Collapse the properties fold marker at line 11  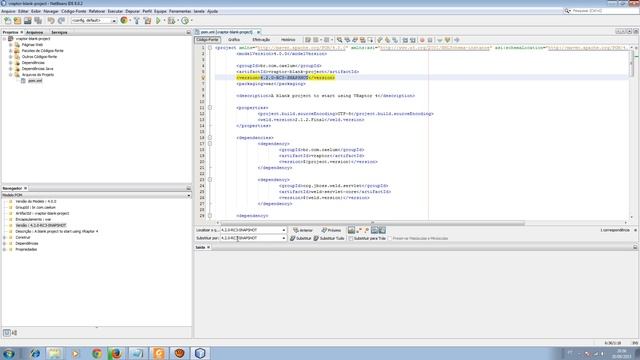coord(210,108)
